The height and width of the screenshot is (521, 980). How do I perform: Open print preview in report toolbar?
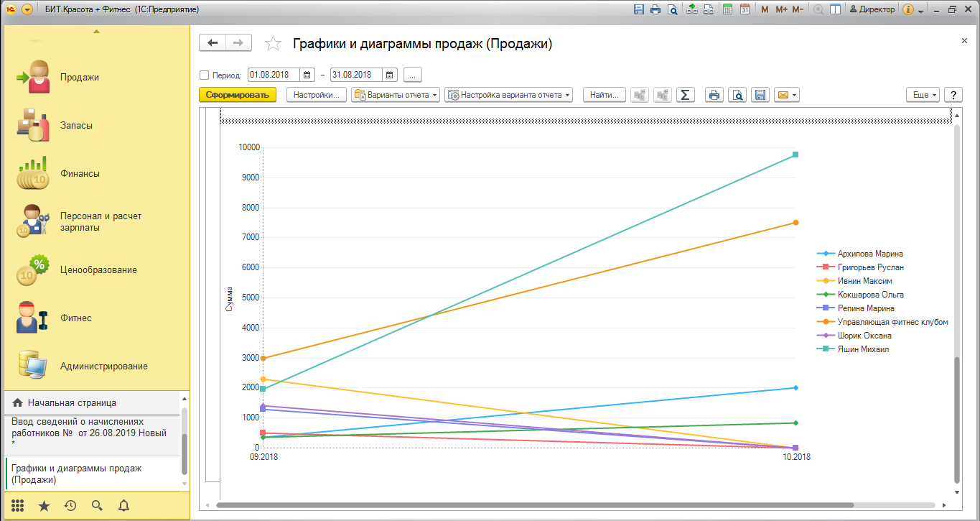[x=737, y=95]
